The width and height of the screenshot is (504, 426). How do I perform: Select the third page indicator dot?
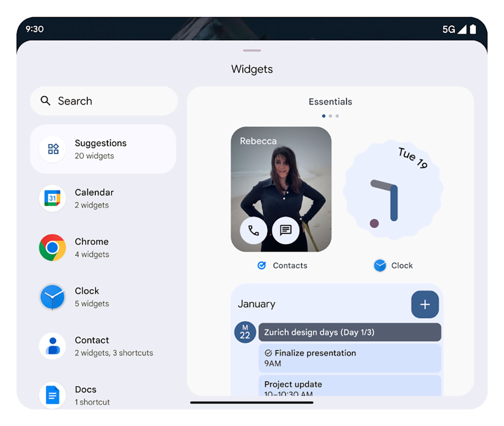337,116
